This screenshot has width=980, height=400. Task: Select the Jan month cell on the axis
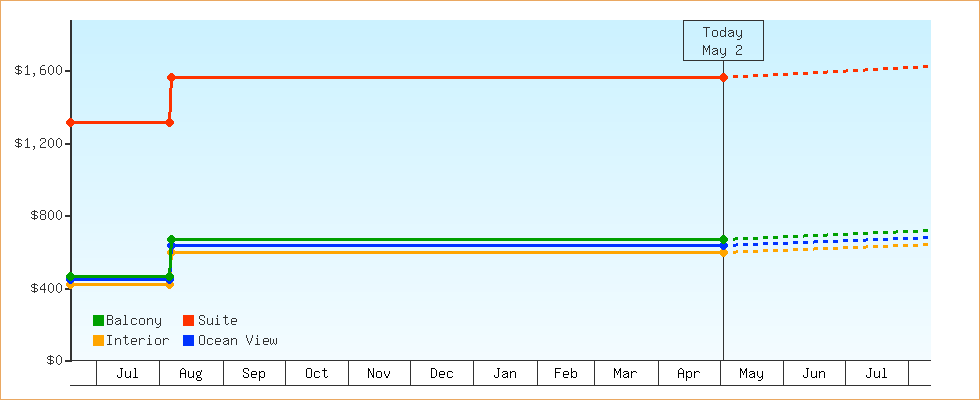pos(505,373)
